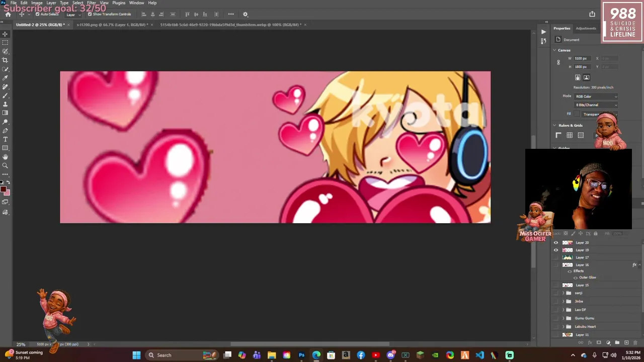Select the Brush tool

tap(5, 96)
